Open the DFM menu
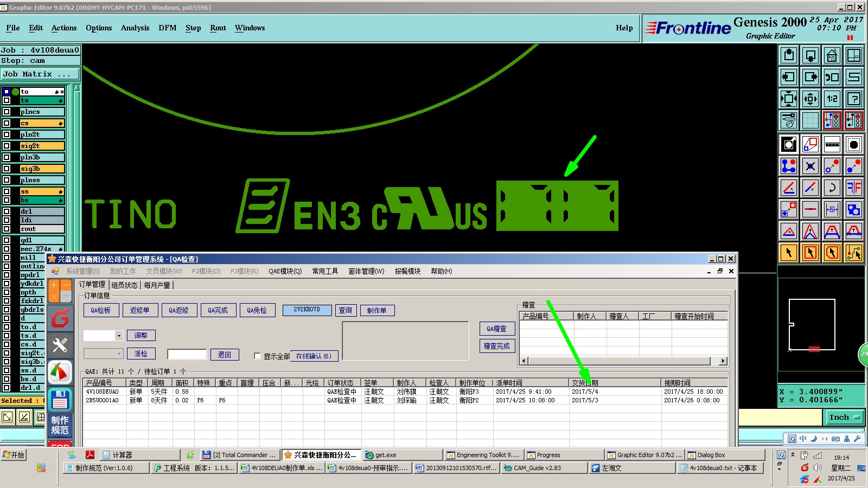 tap(168, 28)
